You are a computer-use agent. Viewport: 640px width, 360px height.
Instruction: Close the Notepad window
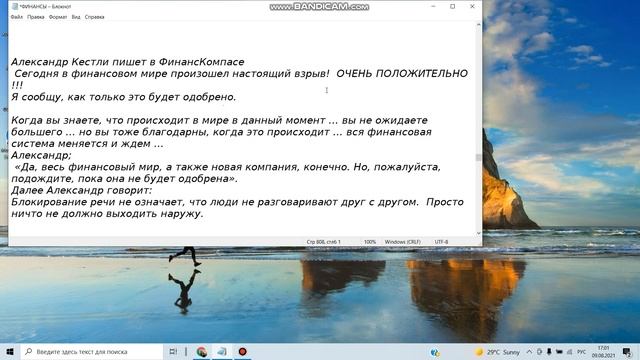(x=472, y=7)
